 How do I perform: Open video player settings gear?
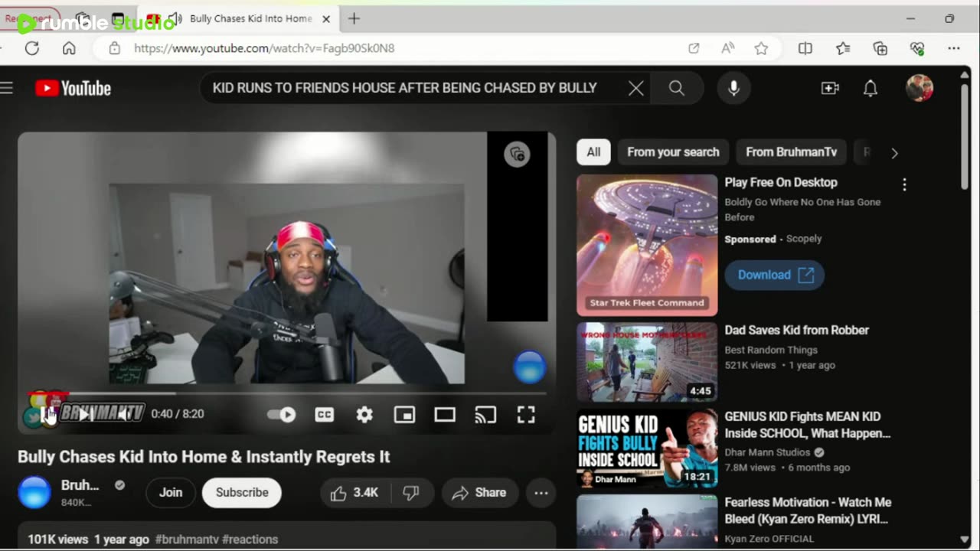[x=364, y=414]
